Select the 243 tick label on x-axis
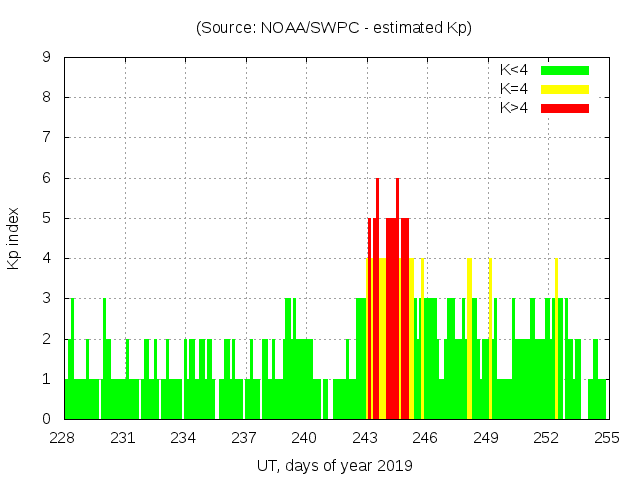Viewport: 640px width, 480px height. (366, 438)
